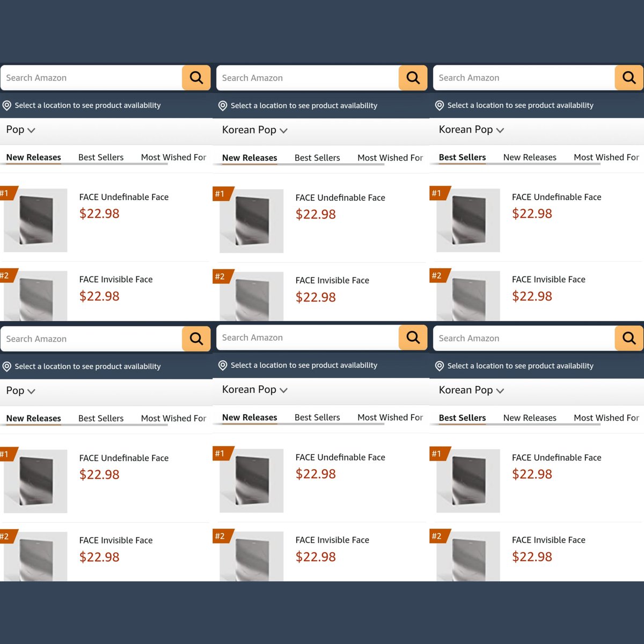
Task: Open Most Wished For tab in lower Pop panel
Action: (x=173, y=418)
